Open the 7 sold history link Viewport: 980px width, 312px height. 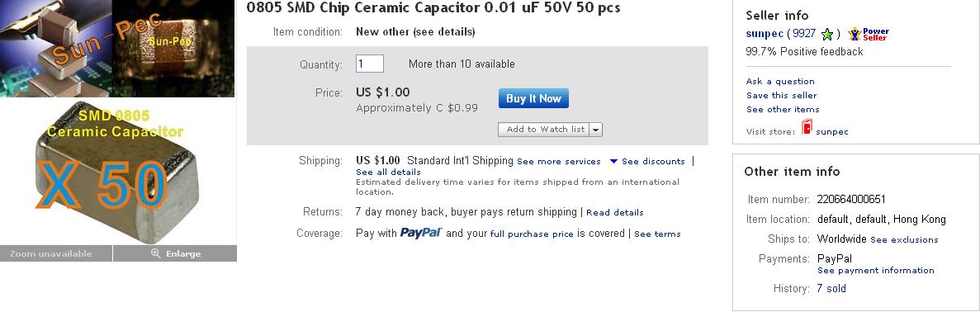click(831, 288)
